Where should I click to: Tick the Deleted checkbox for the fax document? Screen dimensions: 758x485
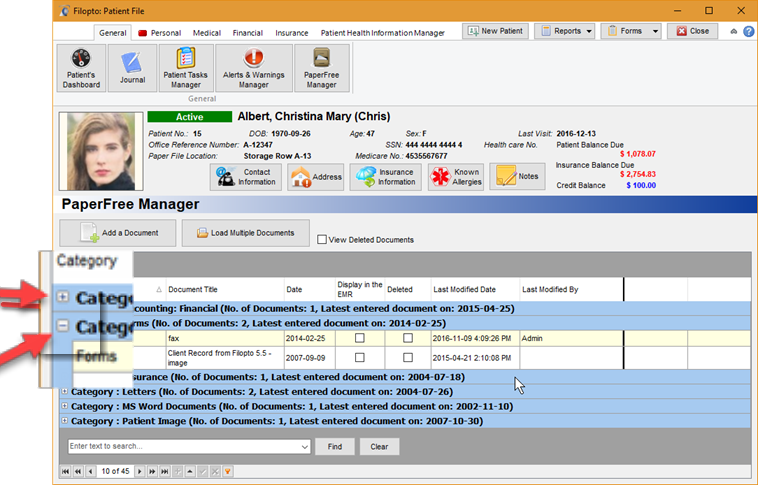pyautogui.click(x=408, y=338)
